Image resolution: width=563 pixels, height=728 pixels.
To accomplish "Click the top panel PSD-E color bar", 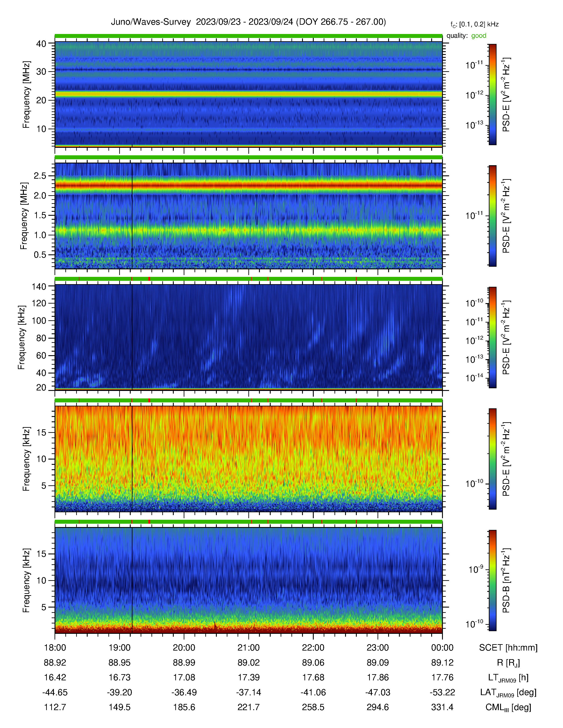I will coord(492,94).
